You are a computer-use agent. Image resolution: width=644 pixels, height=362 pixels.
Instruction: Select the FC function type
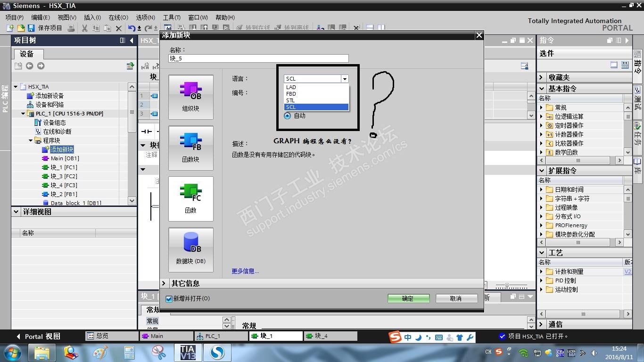(x=190, y=198)
